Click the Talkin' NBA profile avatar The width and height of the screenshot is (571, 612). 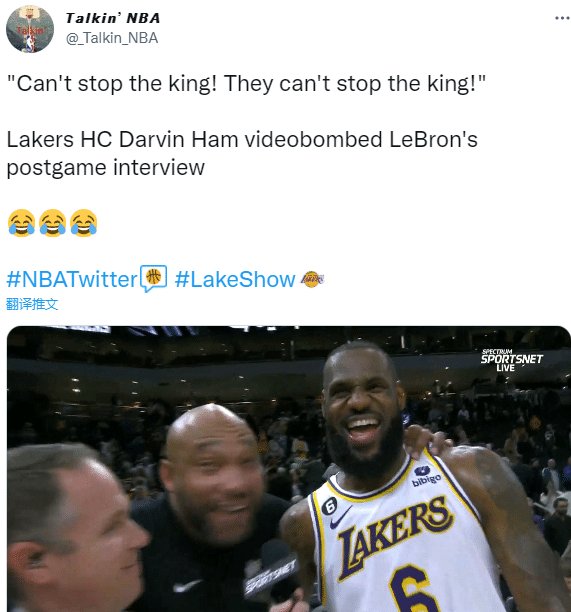pyautogui.click(x=30, y=29)
